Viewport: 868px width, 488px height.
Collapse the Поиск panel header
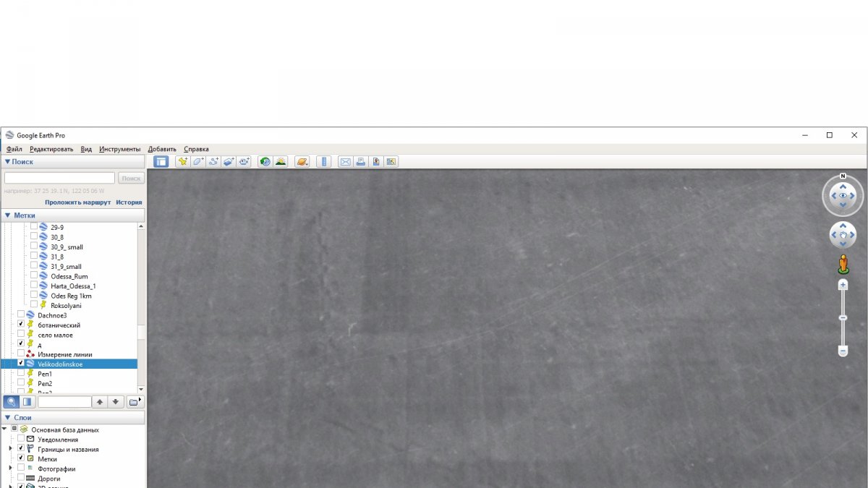coord(72,162)
